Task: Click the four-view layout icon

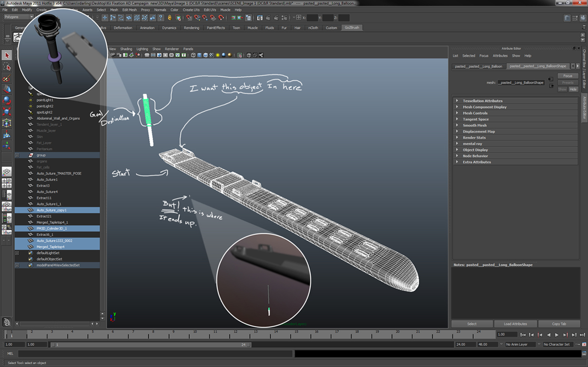Action: (x=7, y=183)
